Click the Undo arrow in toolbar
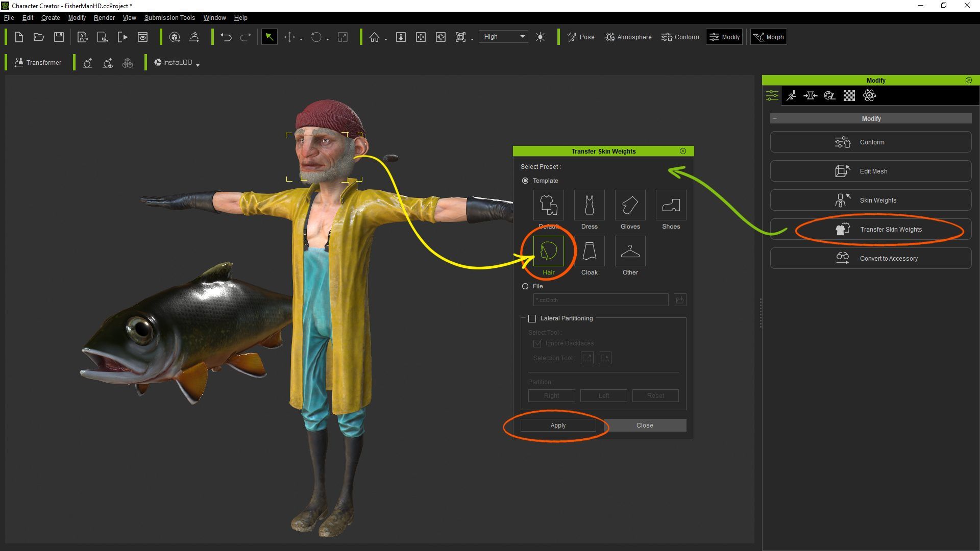The image size is (980, 551). click(226, 37)
